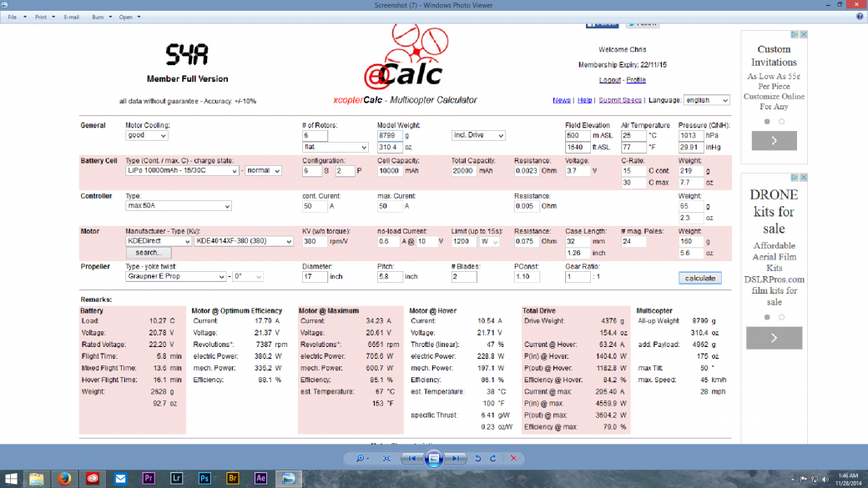Launch Adobe After Effects from taskbar

tap(260, 479)
